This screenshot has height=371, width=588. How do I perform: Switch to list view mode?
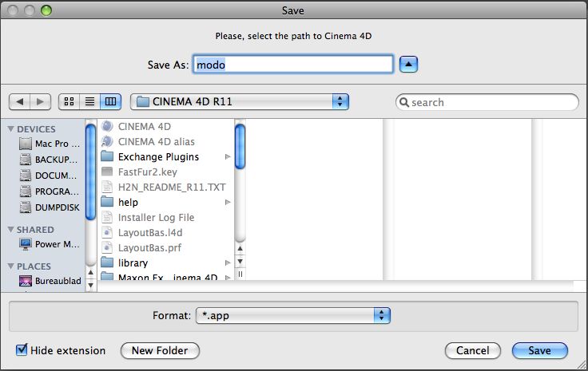(89, 101)
